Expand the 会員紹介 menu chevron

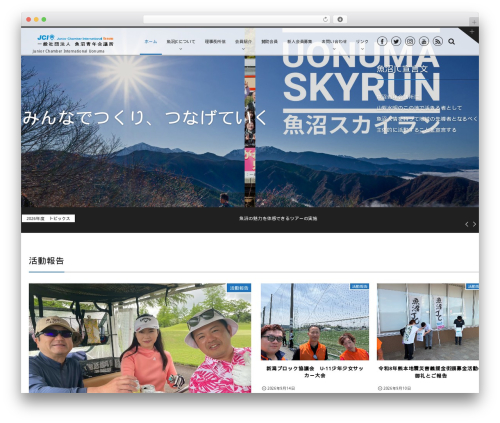[x=243, y=49]
